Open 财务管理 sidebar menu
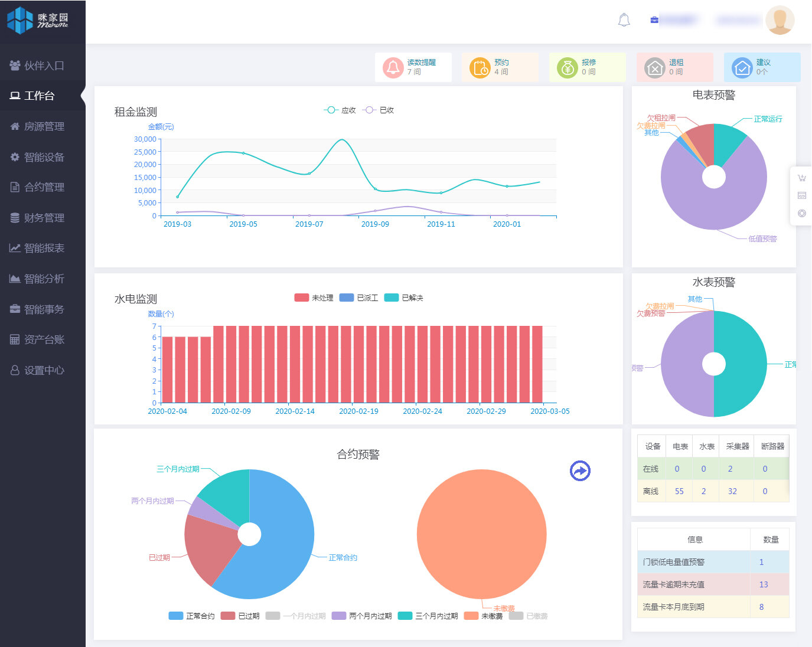The height and width of the screenshot is (647, 812). (x=43, y=218)
